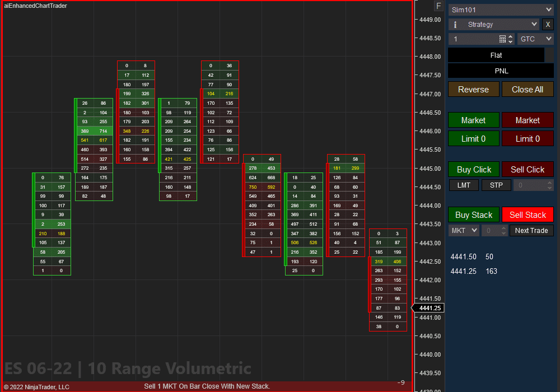Click the red Sell Stack button

527,214
